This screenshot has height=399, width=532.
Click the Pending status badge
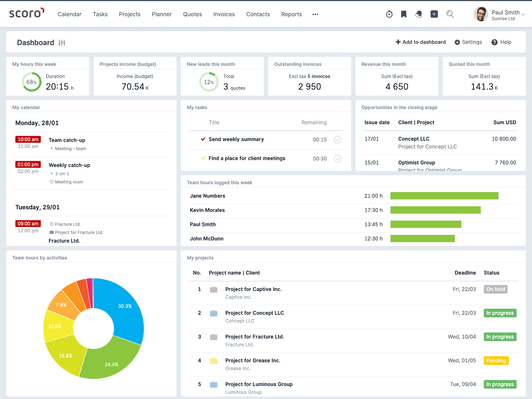(x=496, y=361)
